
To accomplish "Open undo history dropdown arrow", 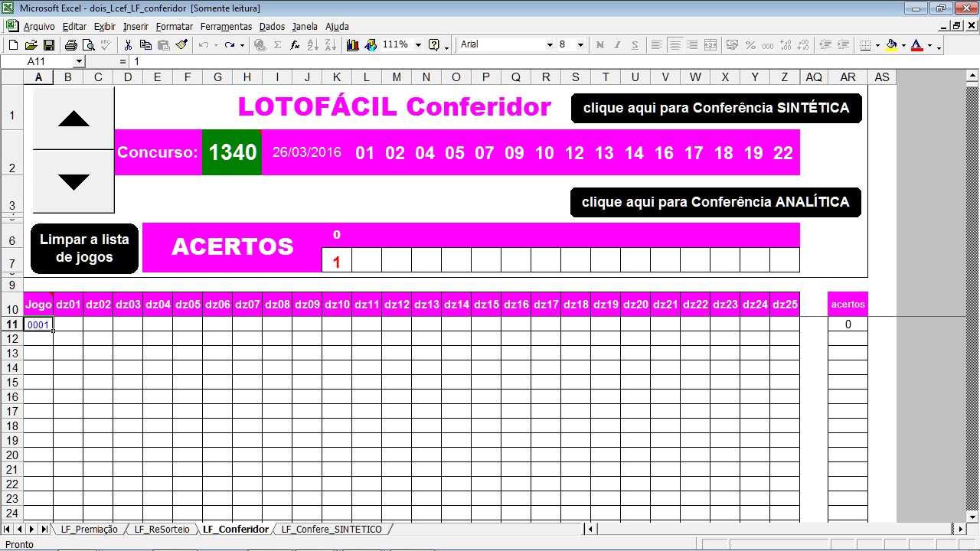I will click(215, 45).
